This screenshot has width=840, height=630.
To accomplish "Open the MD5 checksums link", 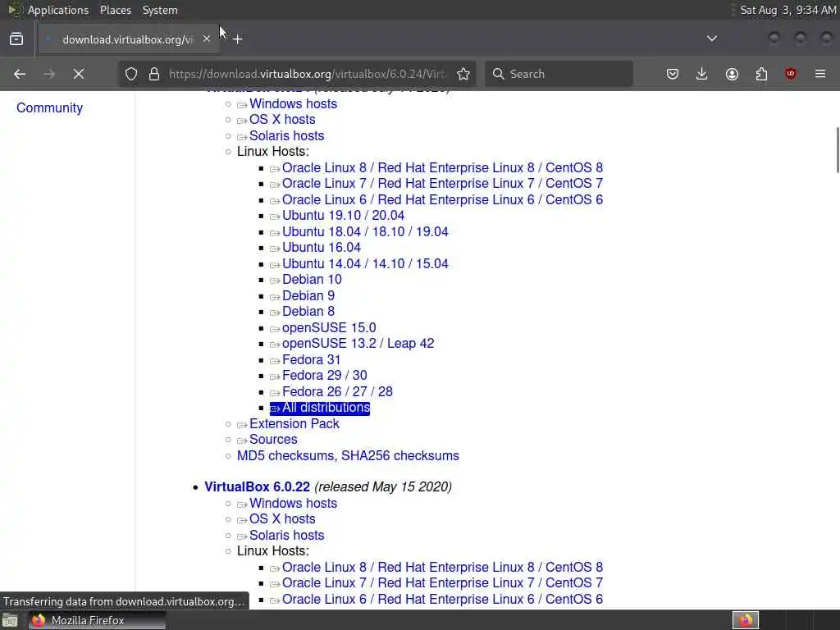I will point(285,456).
